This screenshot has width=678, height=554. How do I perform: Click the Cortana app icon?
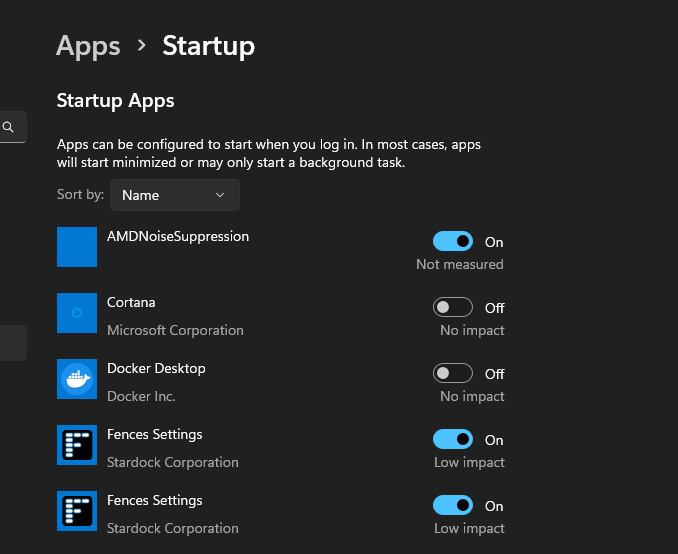(77, 313)
